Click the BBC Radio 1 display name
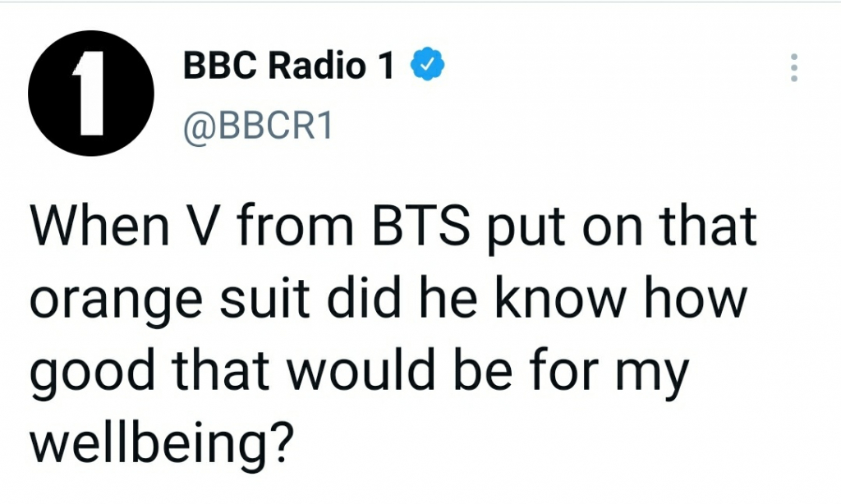The image size is (841, 504). [x=288, y=66]
